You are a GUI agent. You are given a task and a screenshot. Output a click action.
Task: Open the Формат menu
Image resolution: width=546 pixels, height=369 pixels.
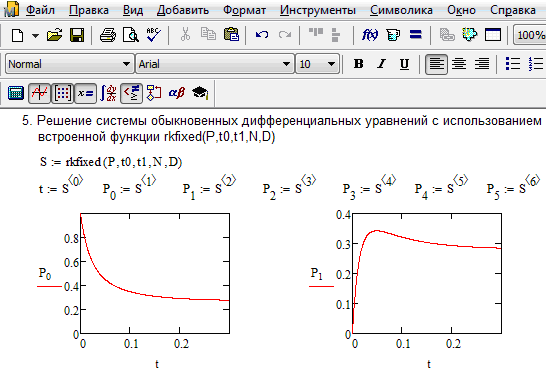click(x=244, y=10)
